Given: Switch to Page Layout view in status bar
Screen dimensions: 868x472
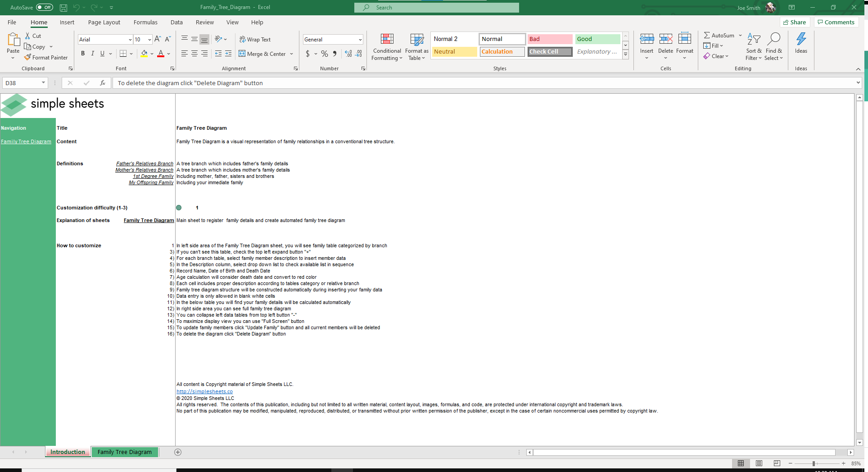Looking at the screenshot, I should click(x=759, y=463).
